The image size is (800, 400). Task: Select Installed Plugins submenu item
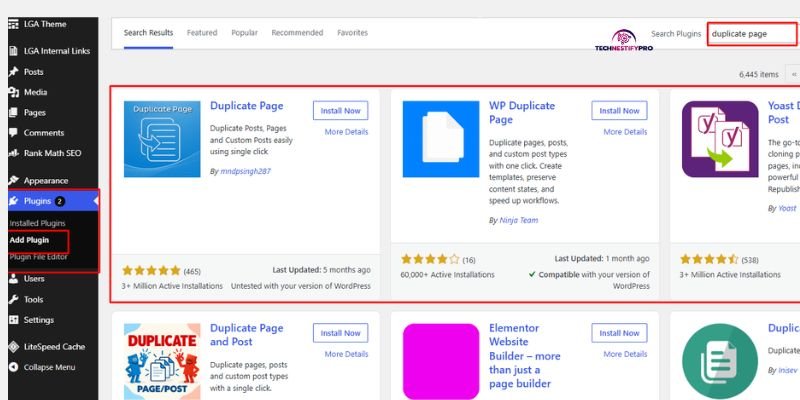[37, 223]
